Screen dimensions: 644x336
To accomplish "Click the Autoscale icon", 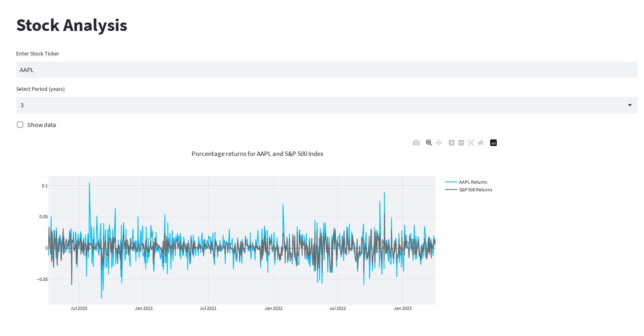I will (471, 143).
